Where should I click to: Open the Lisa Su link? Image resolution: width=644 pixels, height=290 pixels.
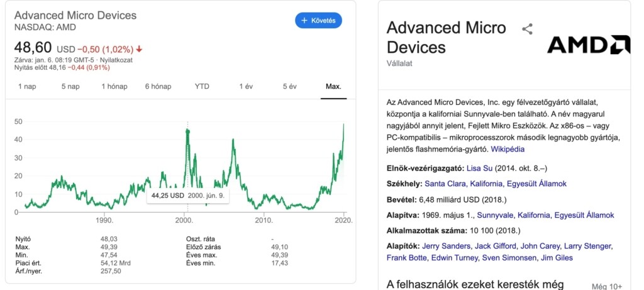coord(480,168)
